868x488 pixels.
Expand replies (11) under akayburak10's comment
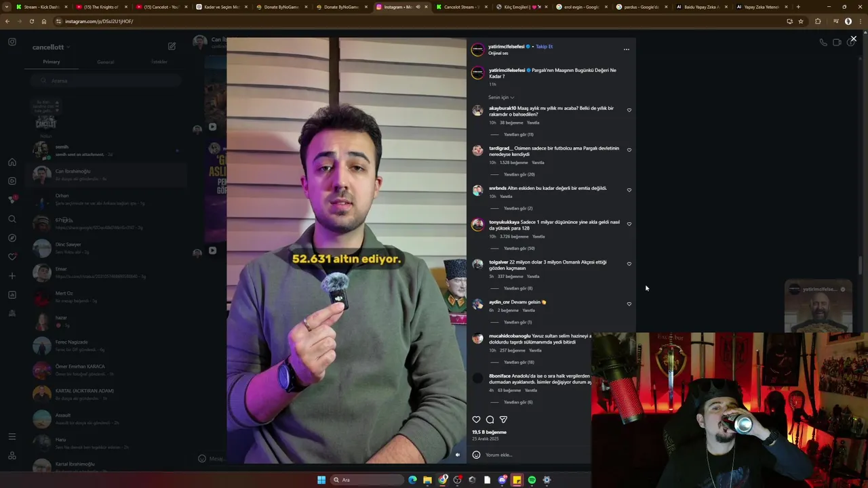[518, 134]
